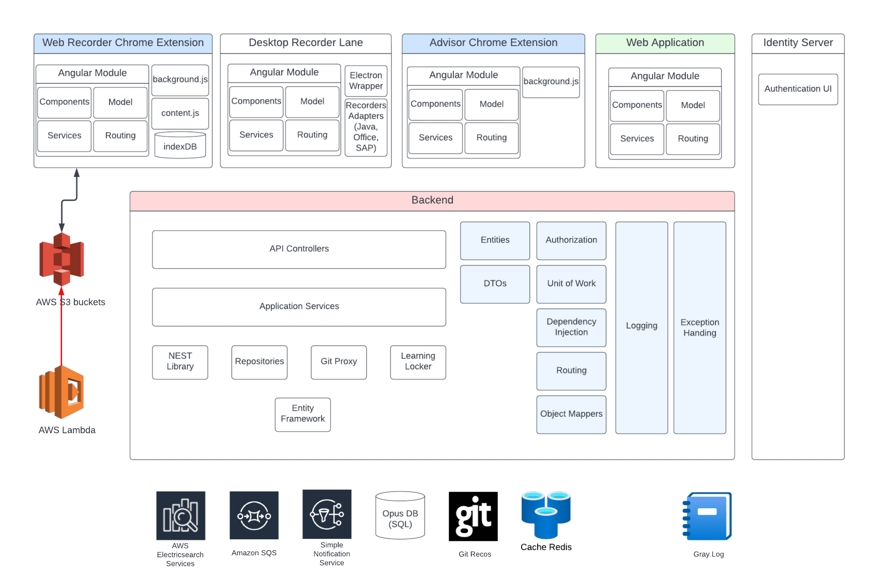The height and width of the screenshot is (588, 880).
Task: Select the Exception Handing column
Action: 699,328
